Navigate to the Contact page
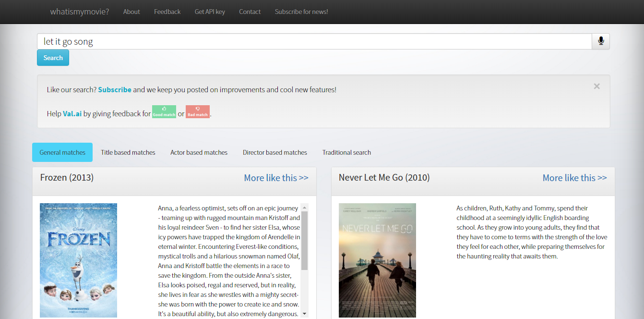 click(250, 12)
